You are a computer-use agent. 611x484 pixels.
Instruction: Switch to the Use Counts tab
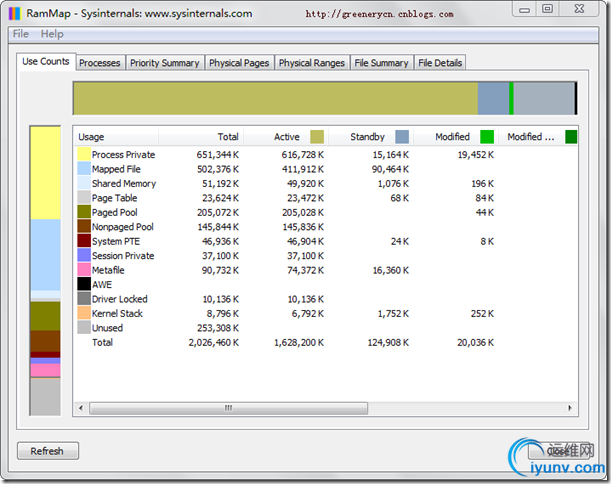[x=46, y=62]
